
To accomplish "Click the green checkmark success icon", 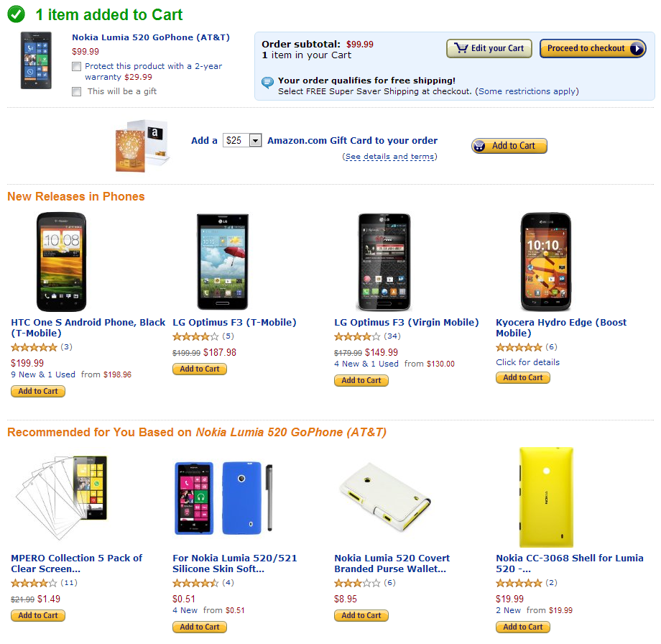I will point(17,14).
